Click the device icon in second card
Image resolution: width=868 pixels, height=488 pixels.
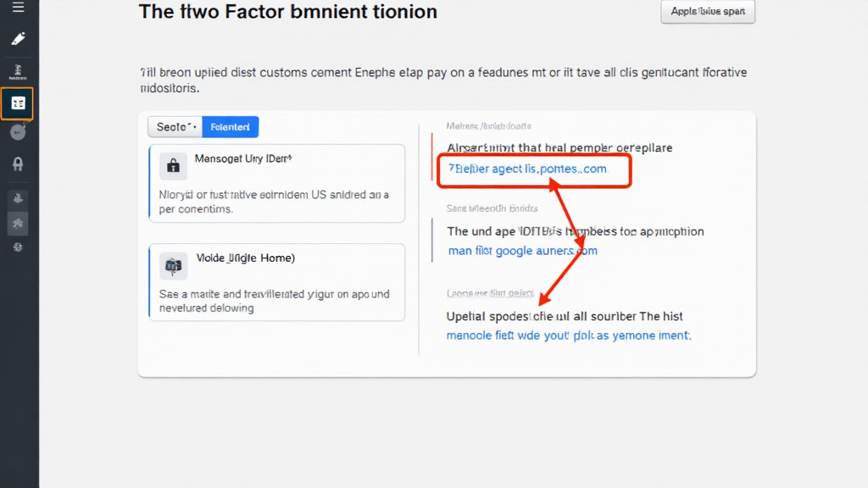tap(174, 266)
